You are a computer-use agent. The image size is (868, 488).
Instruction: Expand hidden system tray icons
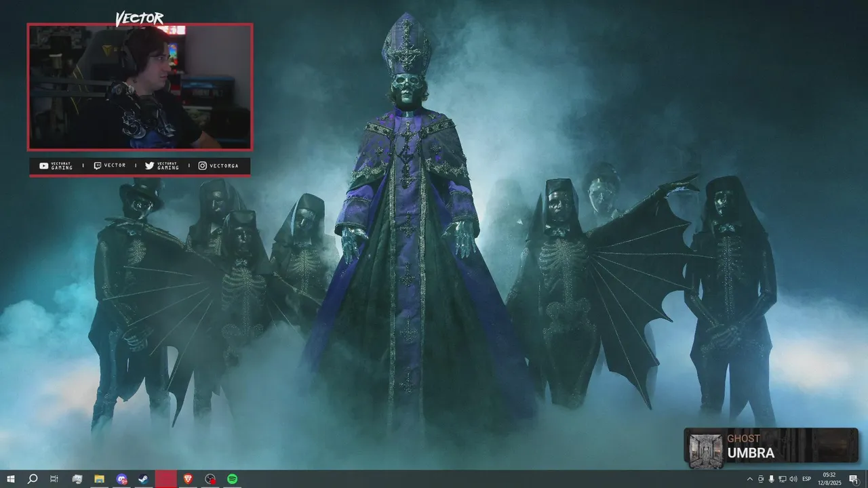pyautogui.click(x=749, y=479)
